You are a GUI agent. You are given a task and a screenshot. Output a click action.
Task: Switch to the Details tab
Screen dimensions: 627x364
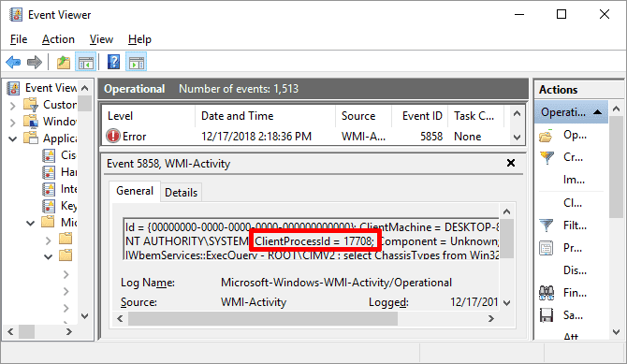182,193
